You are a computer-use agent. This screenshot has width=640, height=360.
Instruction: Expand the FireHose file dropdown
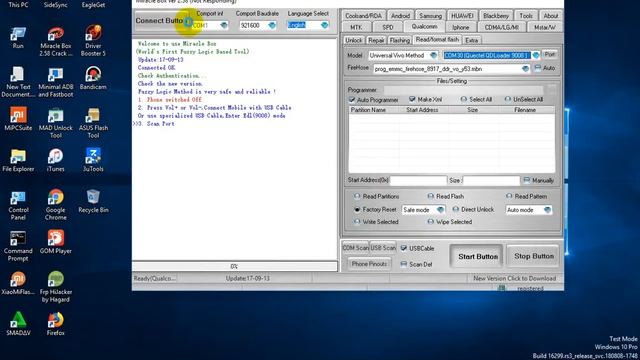(525, 69)
